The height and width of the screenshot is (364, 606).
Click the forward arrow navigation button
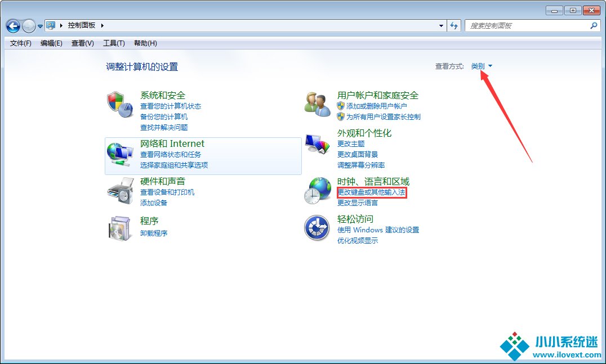[29, 26]
